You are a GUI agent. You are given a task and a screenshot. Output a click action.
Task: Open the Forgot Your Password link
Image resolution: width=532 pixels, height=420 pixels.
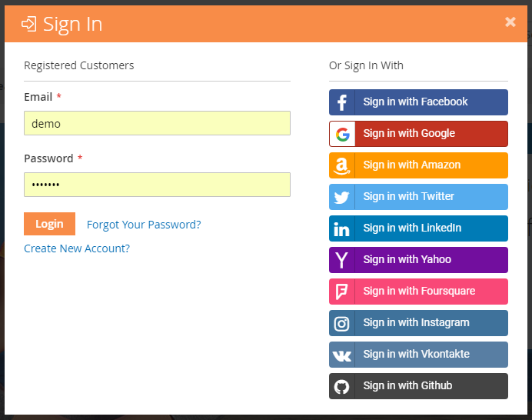(x=144, y=225)
